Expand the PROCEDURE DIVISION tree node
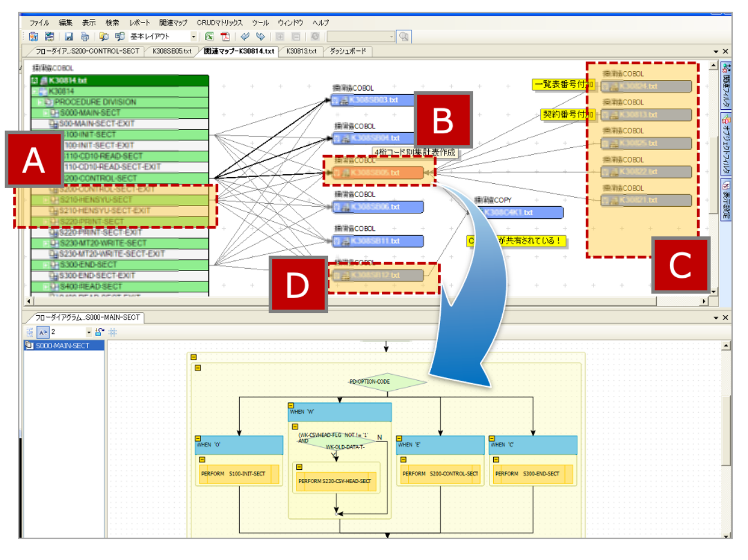The height and width of the screenshot is (560, 748). (40, 102)
